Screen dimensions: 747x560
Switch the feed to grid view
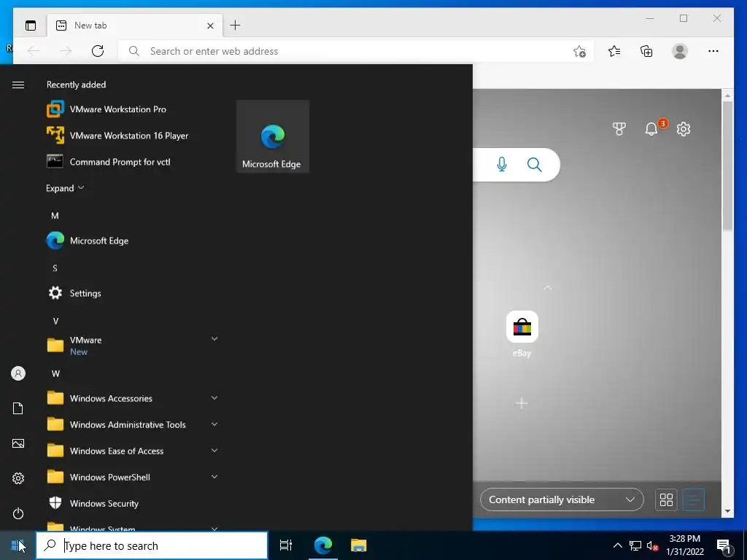[x=667, y=499]
